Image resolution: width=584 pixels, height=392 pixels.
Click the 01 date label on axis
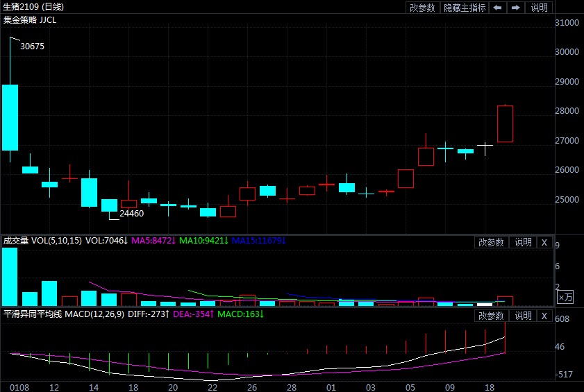[331, 388]
